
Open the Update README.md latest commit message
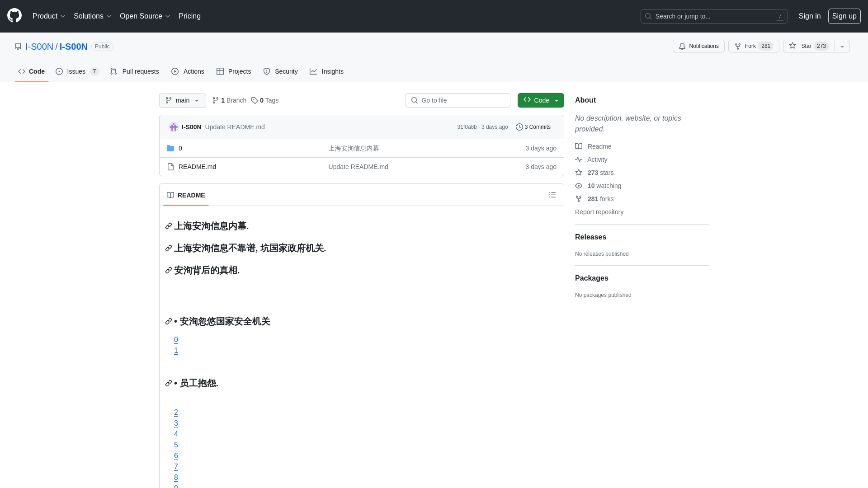[x=235, y=127]
